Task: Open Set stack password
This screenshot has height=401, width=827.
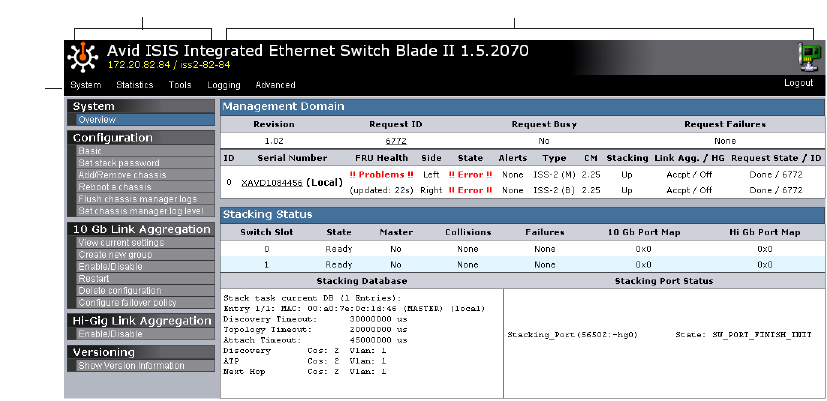Action: click(145, 163)
